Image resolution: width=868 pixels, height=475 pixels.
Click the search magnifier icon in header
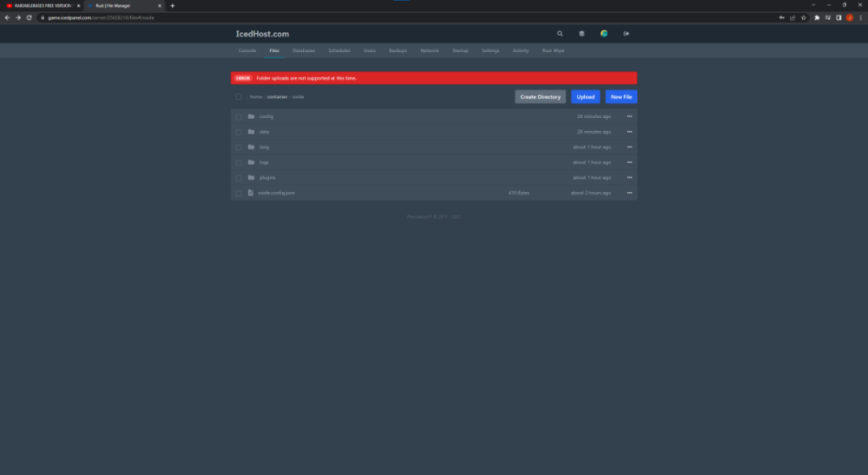click(560, 34)
